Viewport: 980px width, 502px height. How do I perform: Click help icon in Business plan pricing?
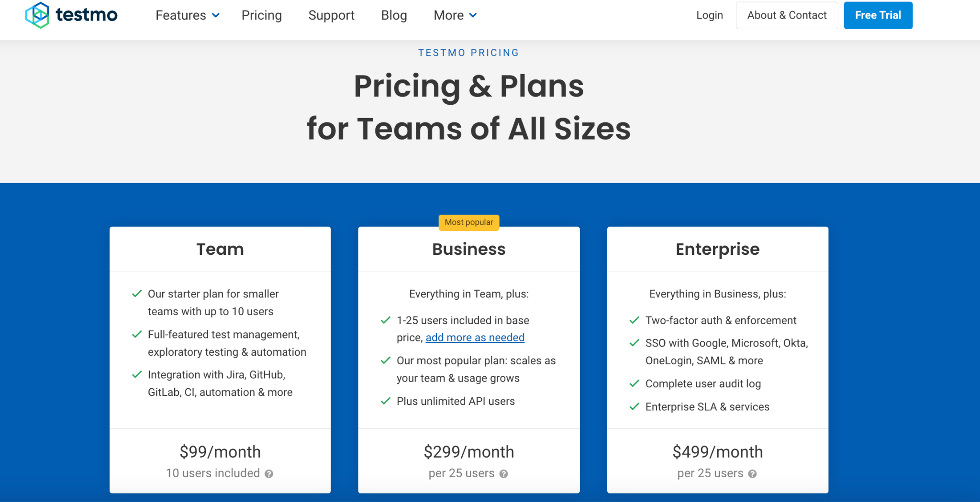[x=503, y=474]
